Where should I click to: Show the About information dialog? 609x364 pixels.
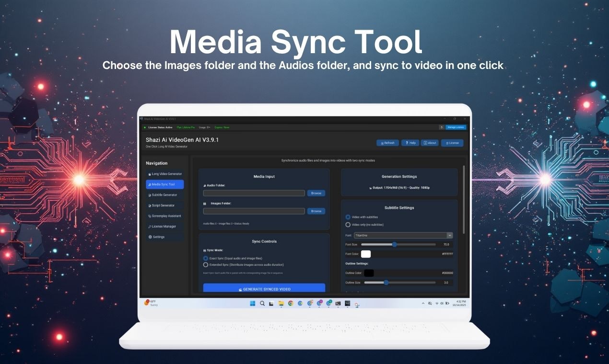pyautogui.click(x=430, y=143)
